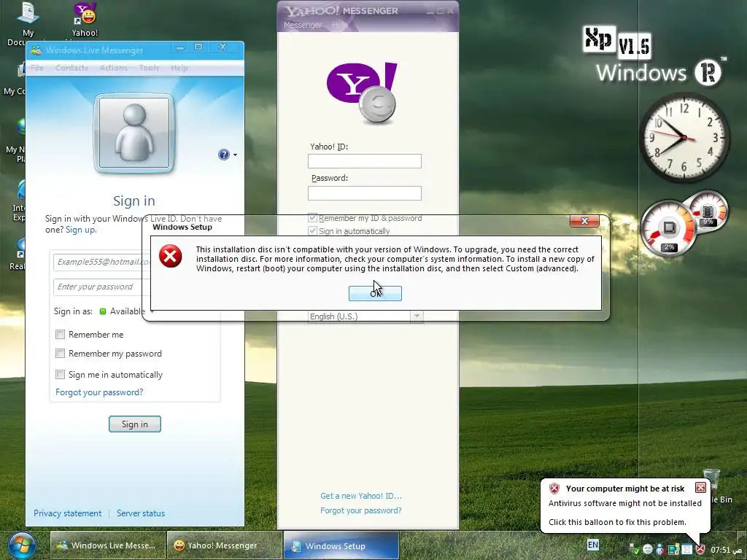Click the 07:51 taskbar clock
The image size is (747, 560).
pyautogui.click(x=727, y=550)
